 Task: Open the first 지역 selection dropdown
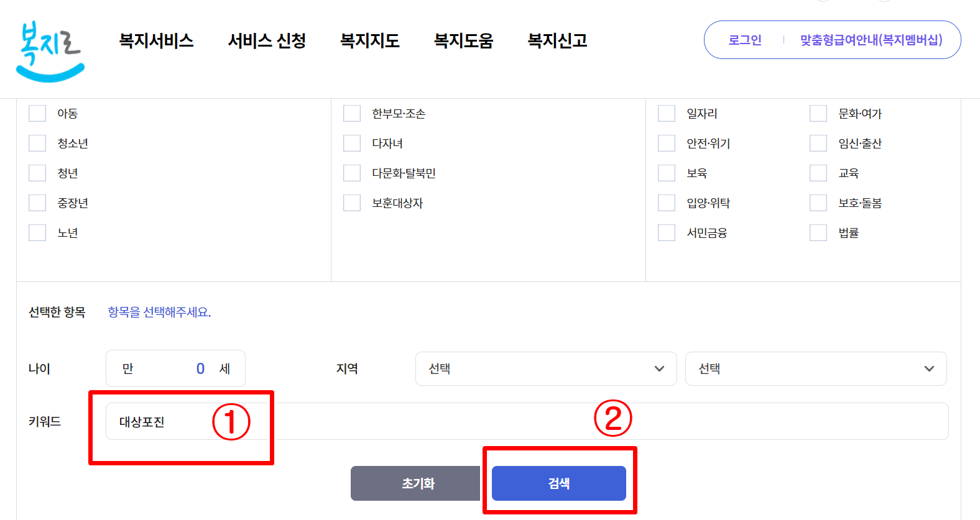tap(545, 368)
